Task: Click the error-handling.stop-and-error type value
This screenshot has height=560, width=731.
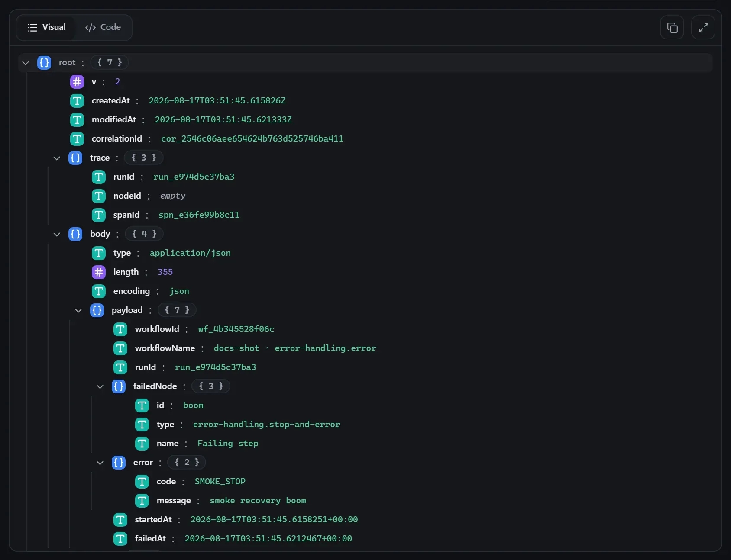Action: click(x=267, y=425)
